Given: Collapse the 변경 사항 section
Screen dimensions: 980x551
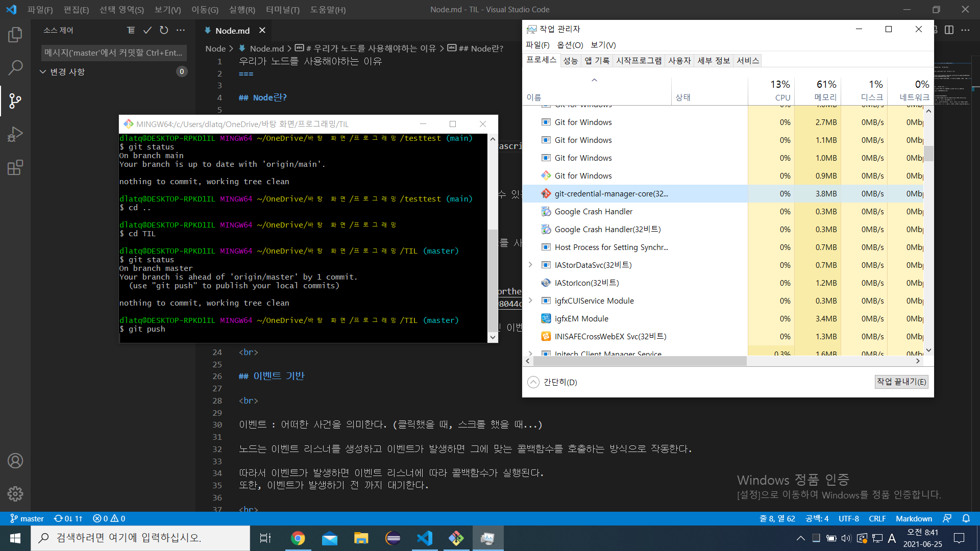Looking at the screenshot, I should click(43, 72).
